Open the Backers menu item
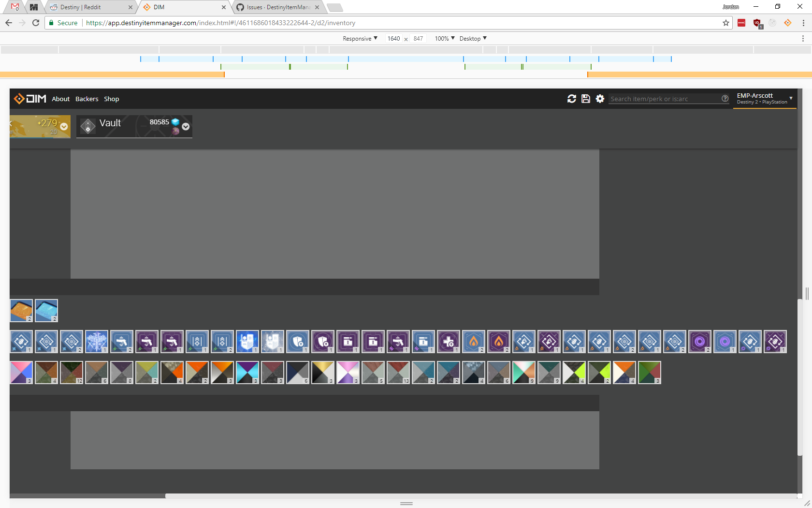This screenshot has width=812, height=508. coord(87,99)
